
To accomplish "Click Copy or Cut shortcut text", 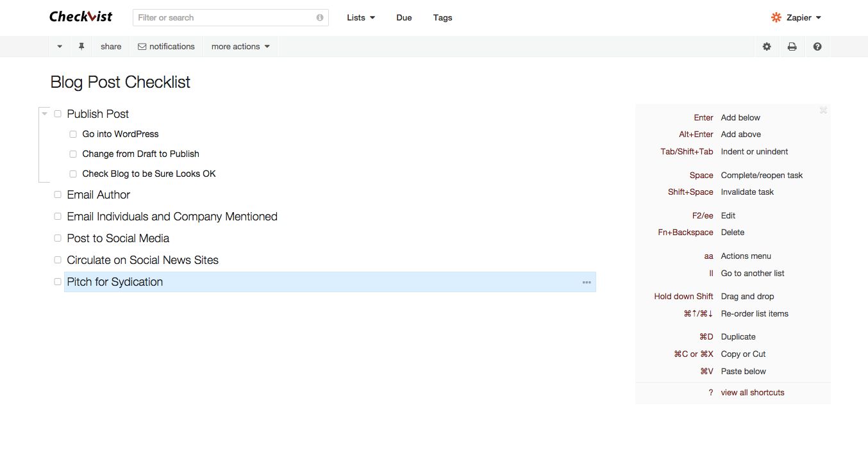I will coord(744,354).
